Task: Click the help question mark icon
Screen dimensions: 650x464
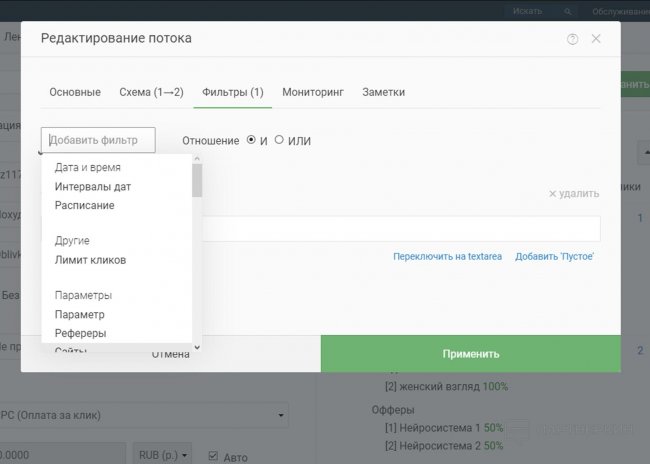Action: (x=573, y=39)
